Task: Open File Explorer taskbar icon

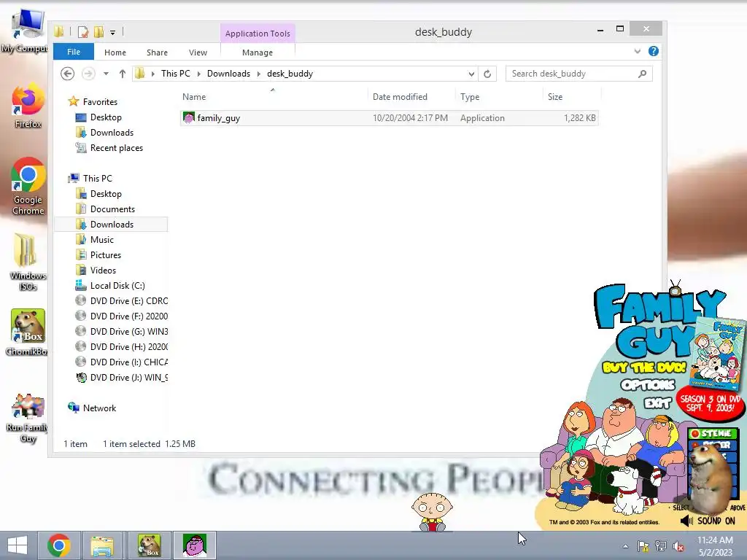Action: tap(102, 545)
